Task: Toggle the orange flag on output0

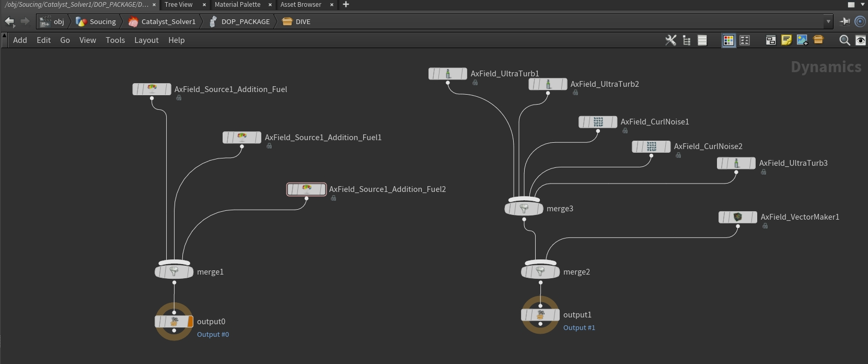Action: pos(190,322)
